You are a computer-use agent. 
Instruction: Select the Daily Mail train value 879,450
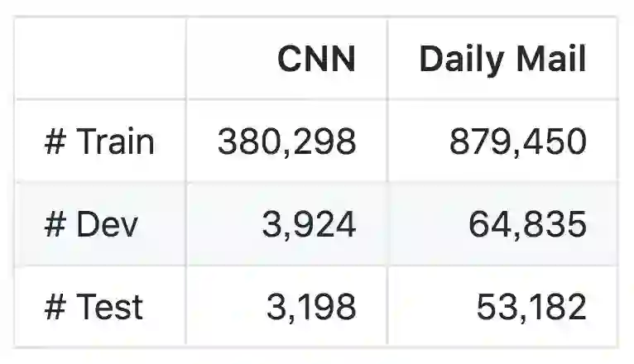point(518,142)
